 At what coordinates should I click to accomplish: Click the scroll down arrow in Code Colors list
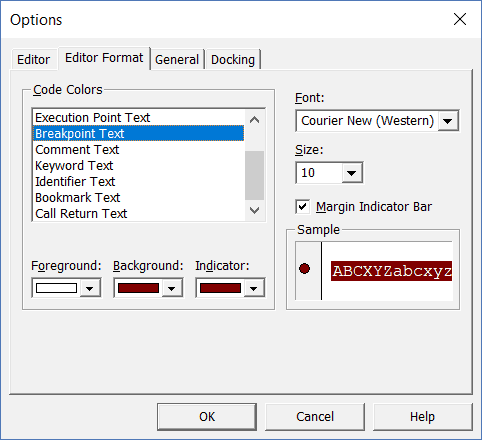(254, 210)
